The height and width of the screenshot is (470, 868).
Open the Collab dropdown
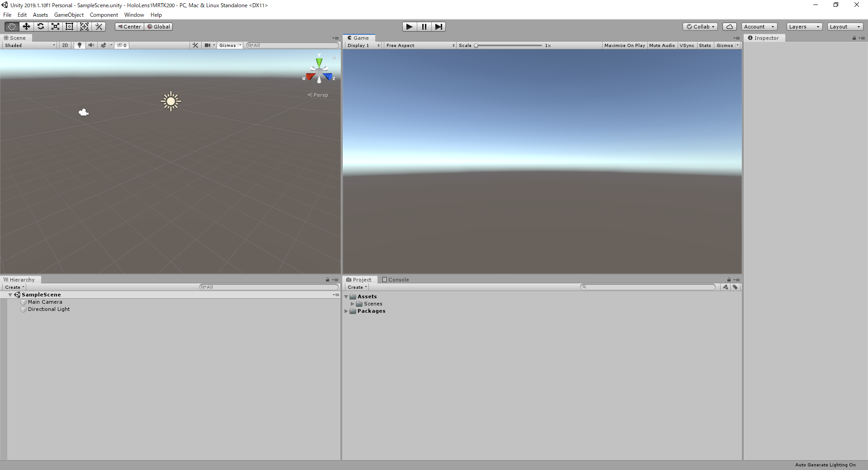[700, 27]
